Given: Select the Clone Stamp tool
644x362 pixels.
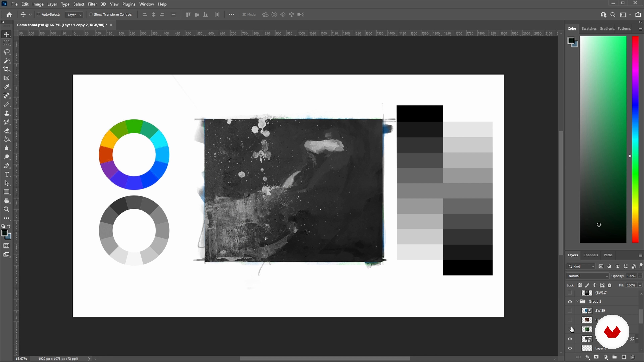Looking at the screenshot, I should [7, 113].
